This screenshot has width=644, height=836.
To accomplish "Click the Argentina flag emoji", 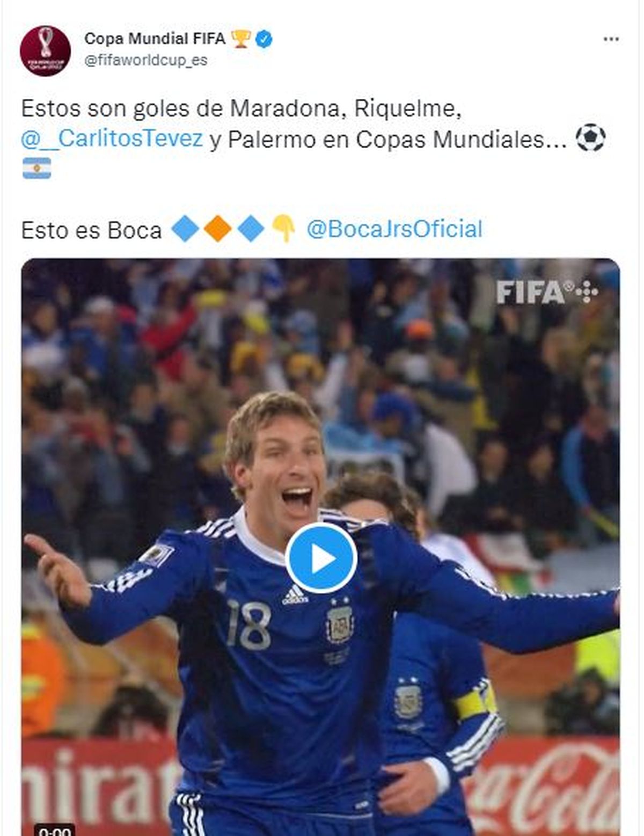I will point(36,168).
